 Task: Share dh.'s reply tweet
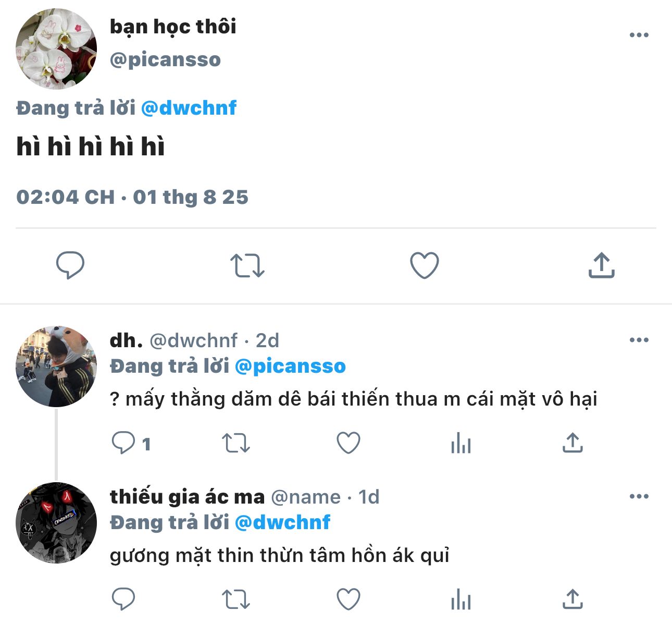pos(572,444)
